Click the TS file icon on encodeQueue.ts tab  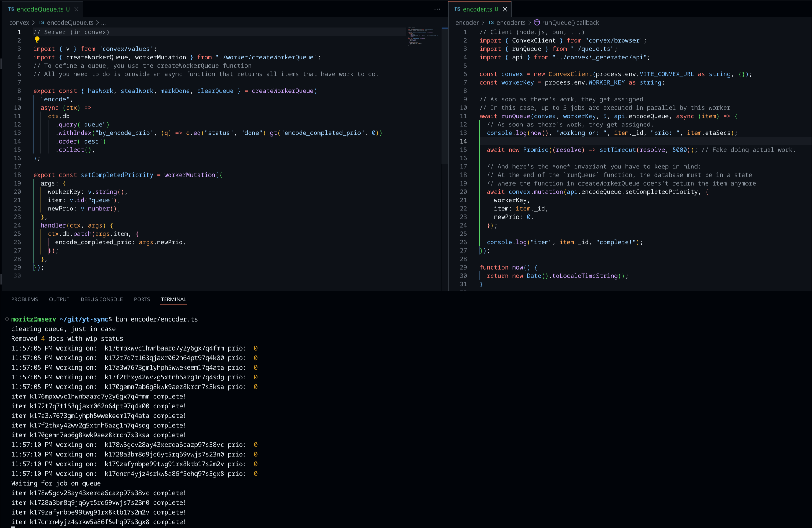click(11, 9)
